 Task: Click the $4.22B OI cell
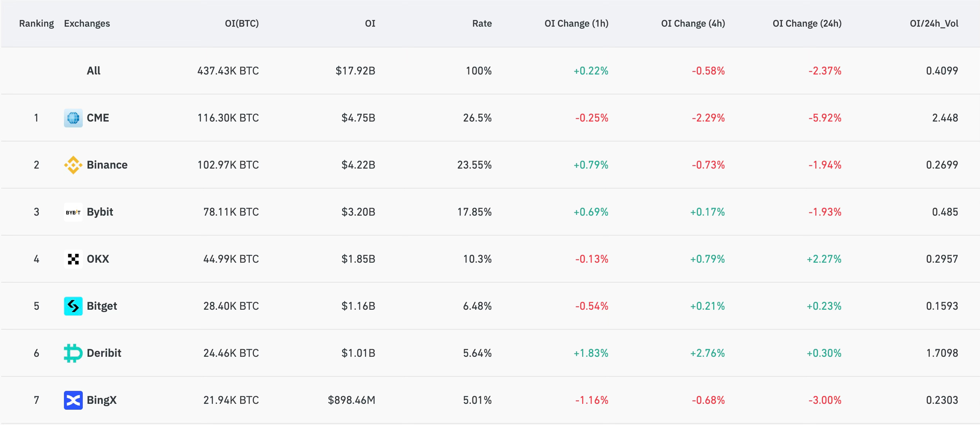click(358, 165)
